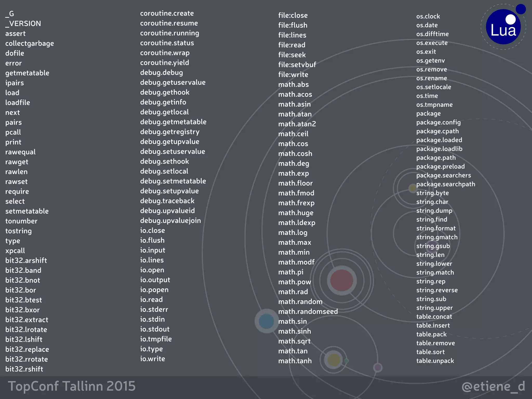Select the '_VERSION' entry
Viewport: 532px width, 399px height.
[x=23, y=24]
